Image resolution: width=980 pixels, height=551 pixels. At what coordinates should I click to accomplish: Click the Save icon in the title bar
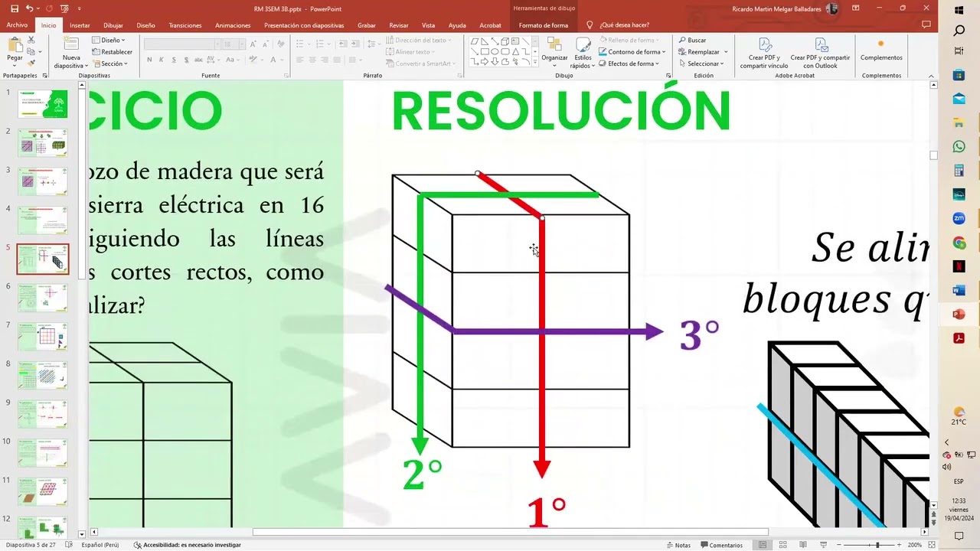(x=14, y=8)
